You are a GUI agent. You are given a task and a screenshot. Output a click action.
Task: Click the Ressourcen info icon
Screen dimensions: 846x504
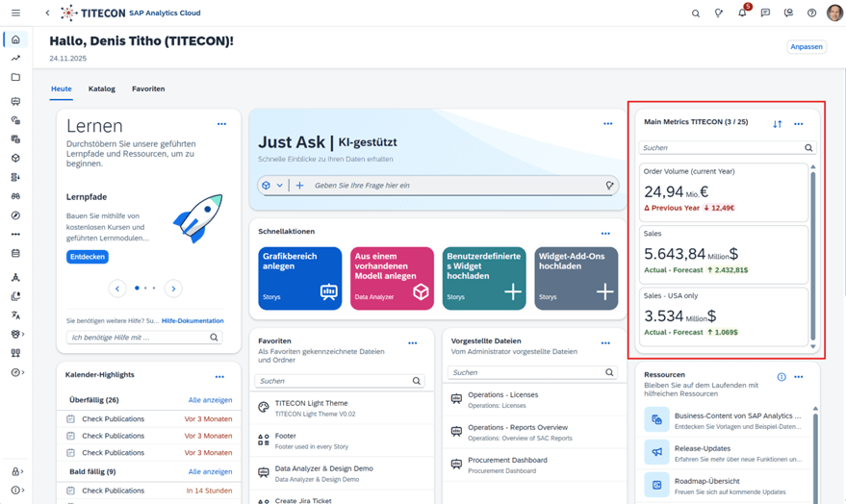[x=782, y=377]
